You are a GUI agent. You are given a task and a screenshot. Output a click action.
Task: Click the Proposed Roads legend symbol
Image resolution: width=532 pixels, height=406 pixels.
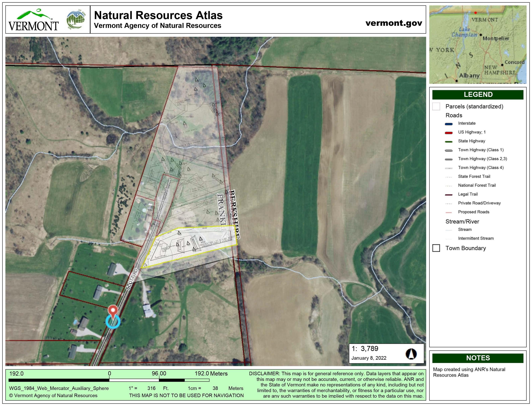coord(449,212)
